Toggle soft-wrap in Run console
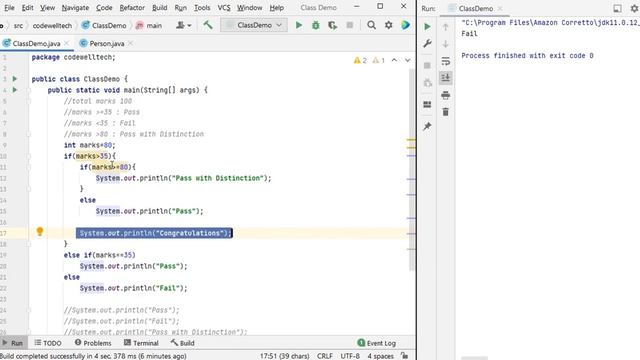The width and height of the screenshot is (640, 360). (445, 61)
